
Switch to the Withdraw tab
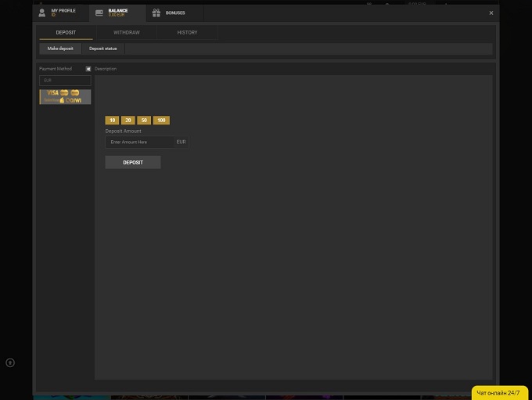126,33
